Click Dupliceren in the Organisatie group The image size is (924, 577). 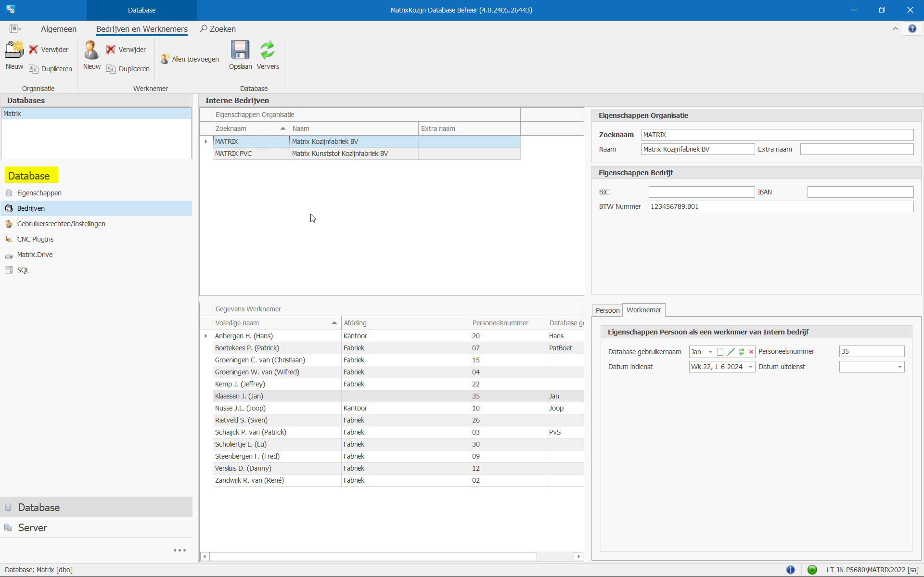point(51,69)
